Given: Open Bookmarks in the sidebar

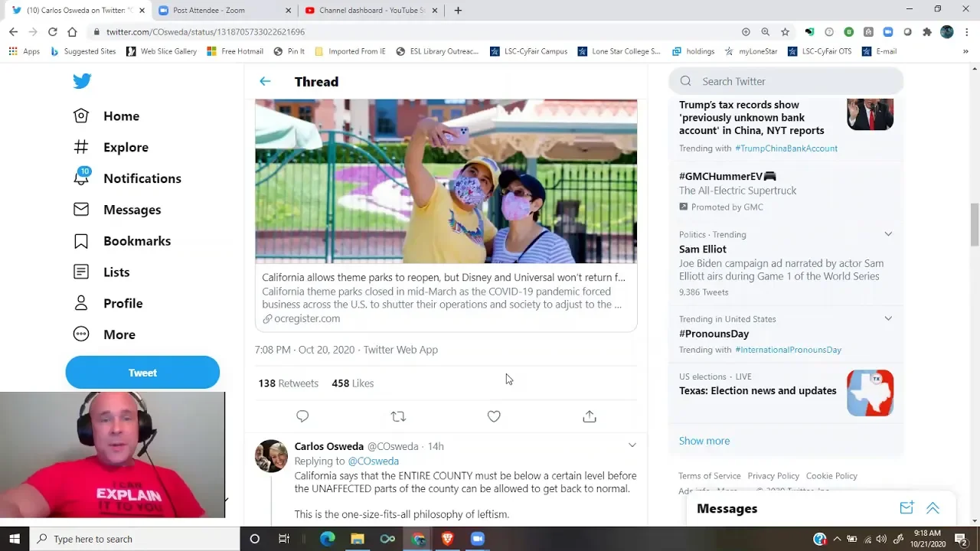Looking at the screenshot, I should (136, 241).
